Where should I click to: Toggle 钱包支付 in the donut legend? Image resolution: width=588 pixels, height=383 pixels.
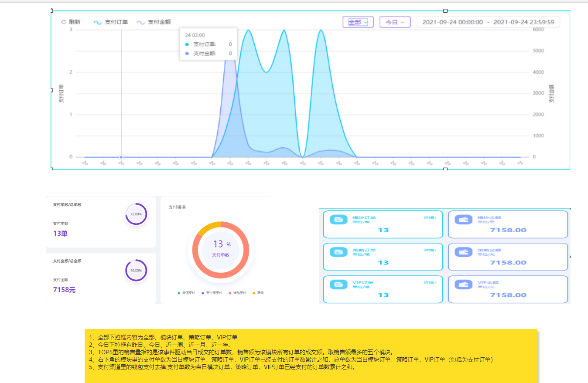pyautogui.click(x=237, y=293)
